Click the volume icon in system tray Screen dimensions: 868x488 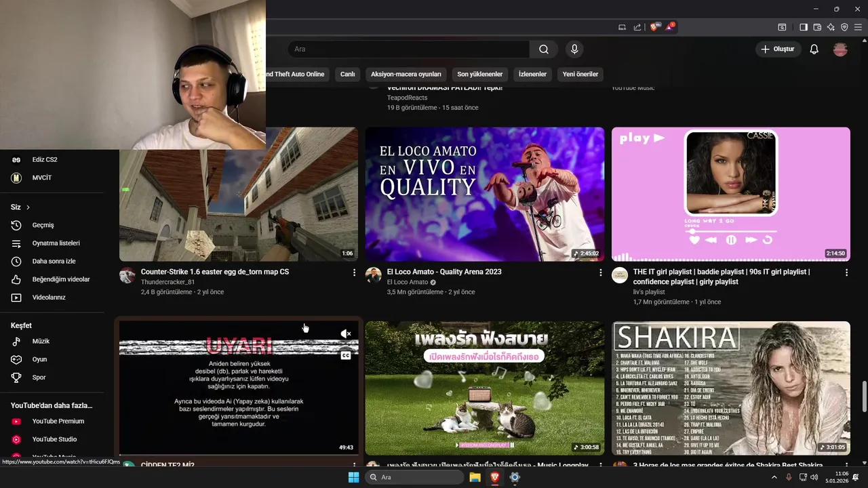(x=813, y=477)
